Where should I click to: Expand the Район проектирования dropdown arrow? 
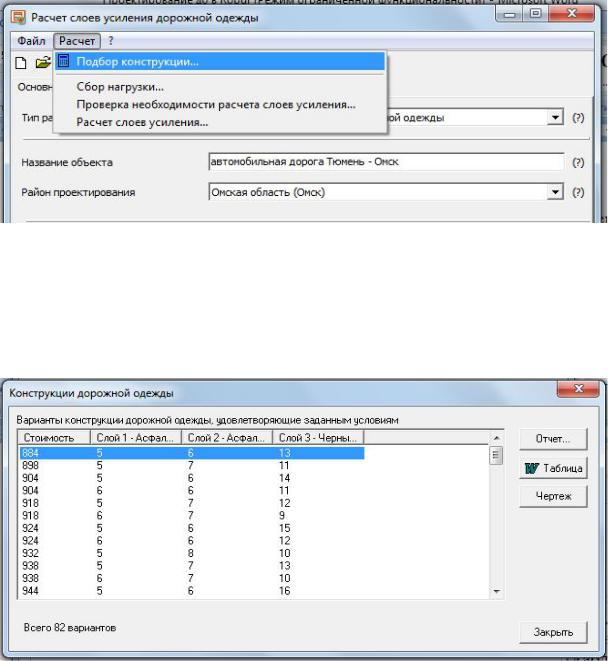(555, 192)
